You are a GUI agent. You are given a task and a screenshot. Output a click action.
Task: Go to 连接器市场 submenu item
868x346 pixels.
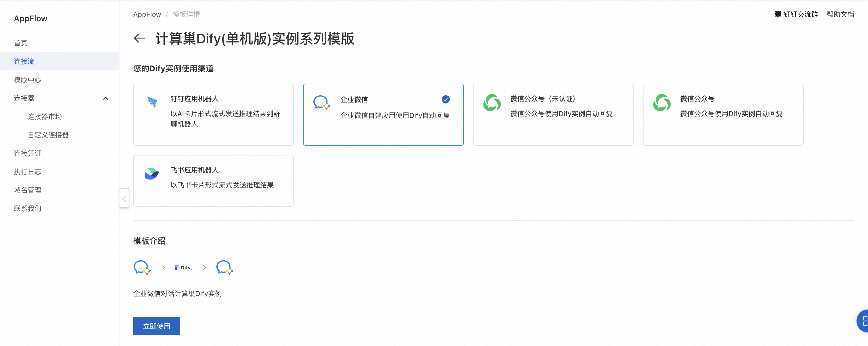(45, 117)
